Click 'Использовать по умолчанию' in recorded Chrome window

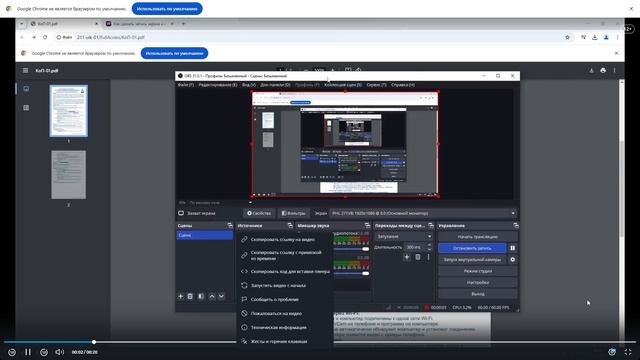click(x=174, y=53)
